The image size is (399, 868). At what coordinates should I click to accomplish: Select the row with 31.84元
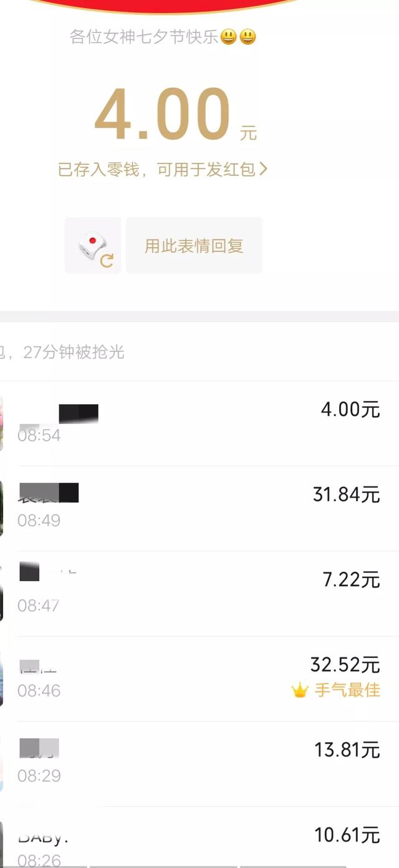[199, 508]
